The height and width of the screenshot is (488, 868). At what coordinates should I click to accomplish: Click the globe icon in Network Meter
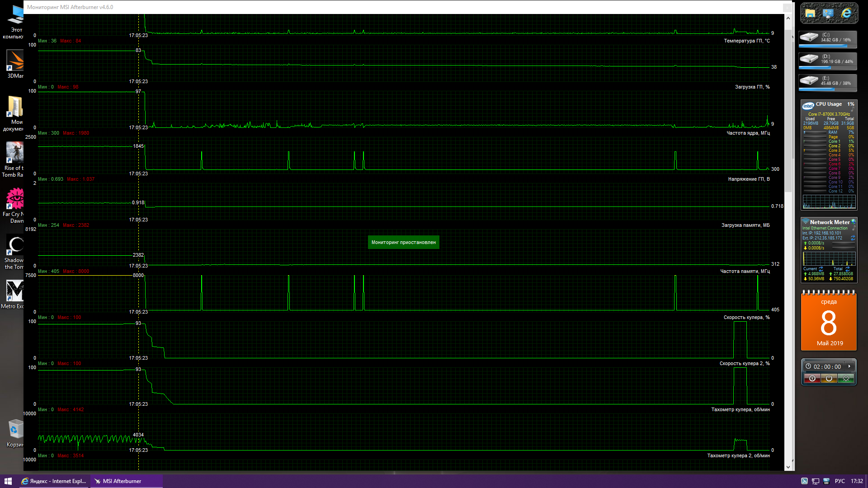click(x=854, y=222)
